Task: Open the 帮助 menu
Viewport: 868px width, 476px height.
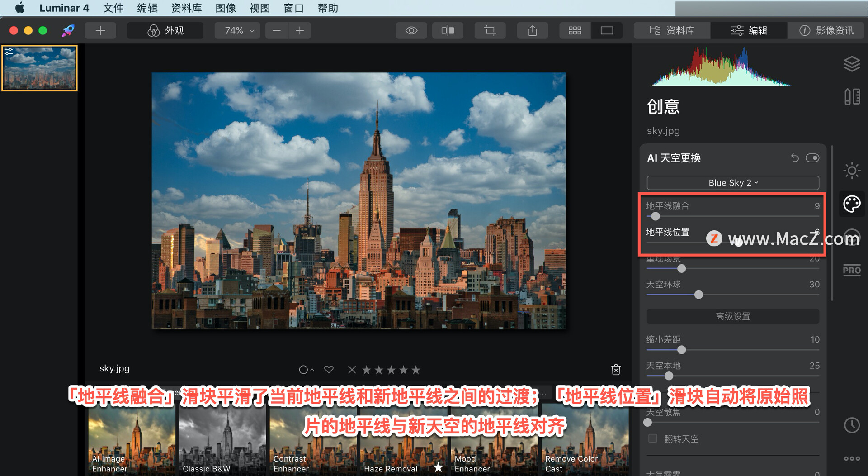Action: [328, 8]
